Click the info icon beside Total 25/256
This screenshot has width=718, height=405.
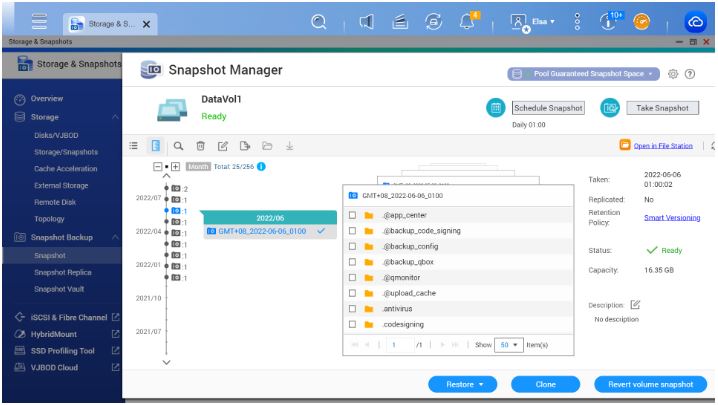[x=261, y=166]
